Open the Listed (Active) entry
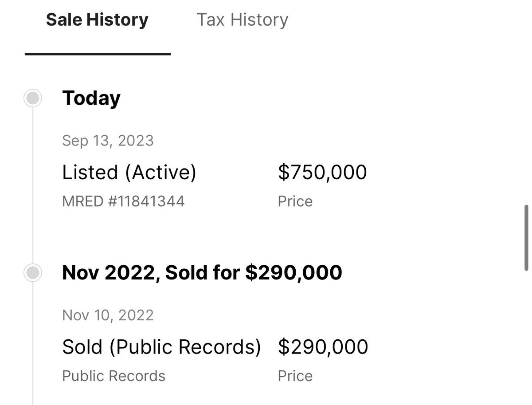 [x=129, y=172]
